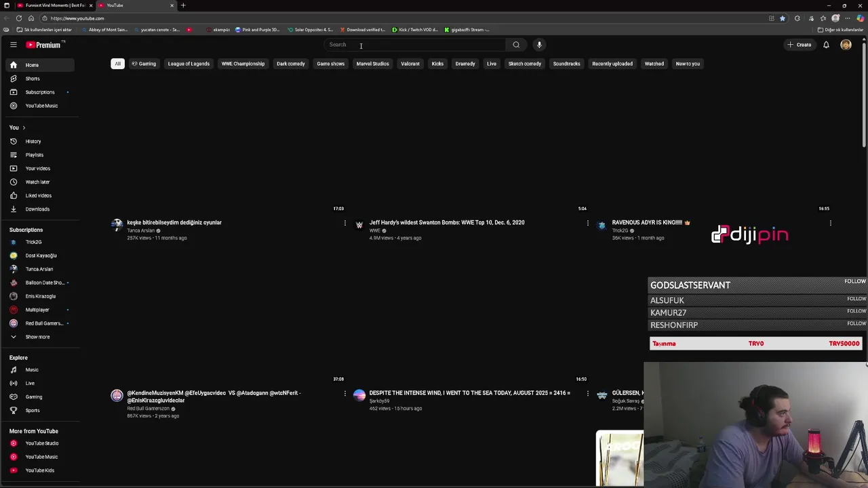Open Watch later in sidebar
Viewport: 868px width, 488px height.
[x=41, y=182]
